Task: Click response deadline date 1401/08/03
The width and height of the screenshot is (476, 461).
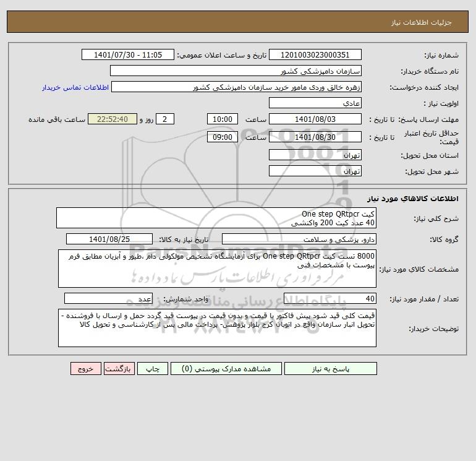Action: coord(315,119)
